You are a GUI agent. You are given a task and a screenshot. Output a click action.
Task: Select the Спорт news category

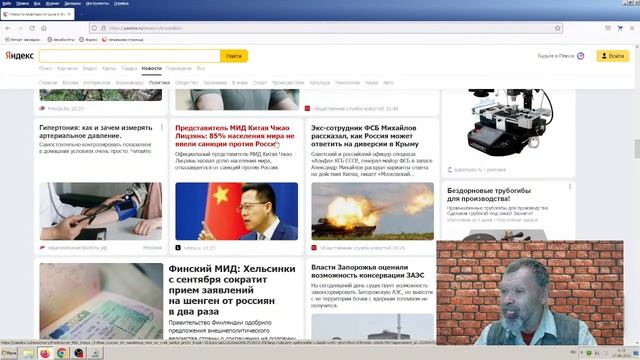pyautogui.click(x=260, y=82)
